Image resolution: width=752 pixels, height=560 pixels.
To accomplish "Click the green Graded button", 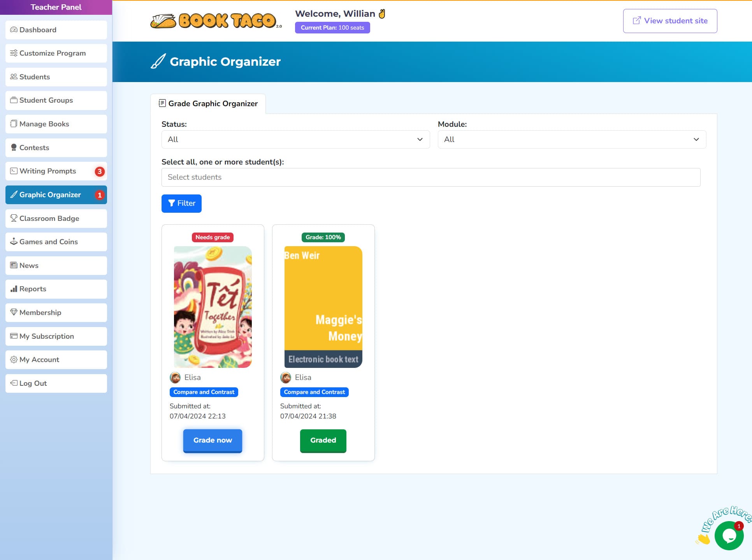I will tap(323, 440).
